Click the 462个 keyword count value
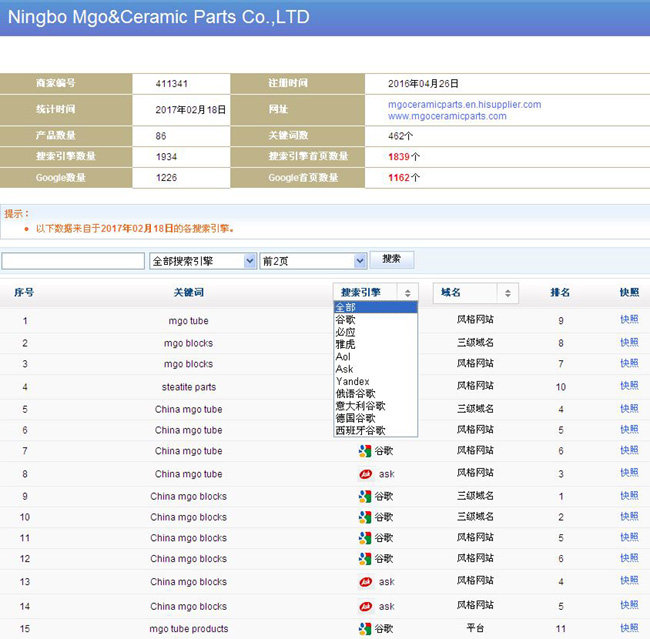The height and width of the screenshot is (639, 650). [400, 136]
